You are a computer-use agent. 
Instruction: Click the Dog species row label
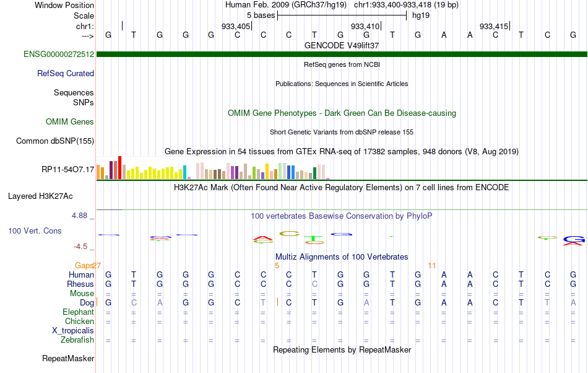[x=87, y=302]
